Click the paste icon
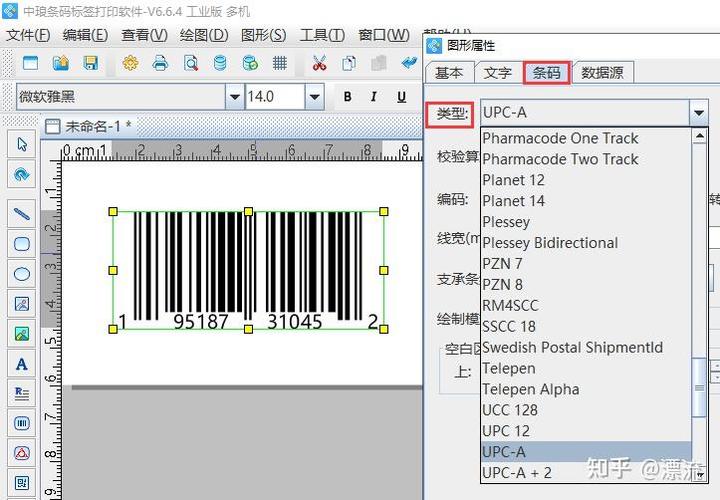 point(378,62)
